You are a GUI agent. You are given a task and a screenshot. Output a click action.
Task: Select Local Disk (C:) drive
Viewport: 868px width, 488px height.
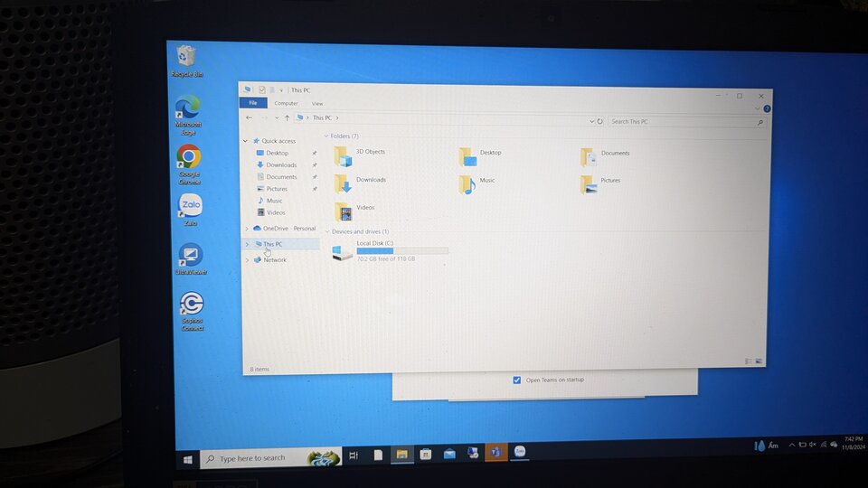coord(390,251)
